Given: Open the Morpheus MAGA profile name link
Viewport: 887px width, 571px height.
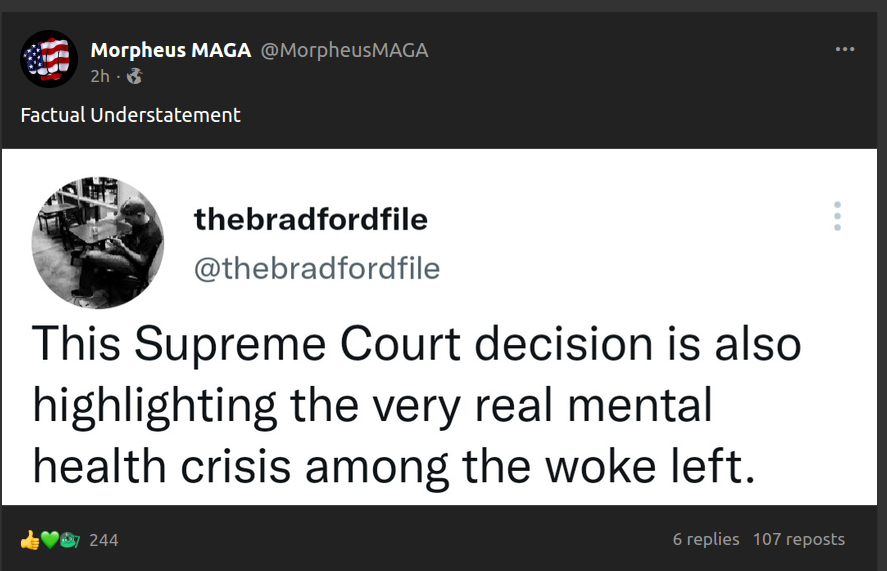Looking at the screenshot, I should [x=170, y=50].
